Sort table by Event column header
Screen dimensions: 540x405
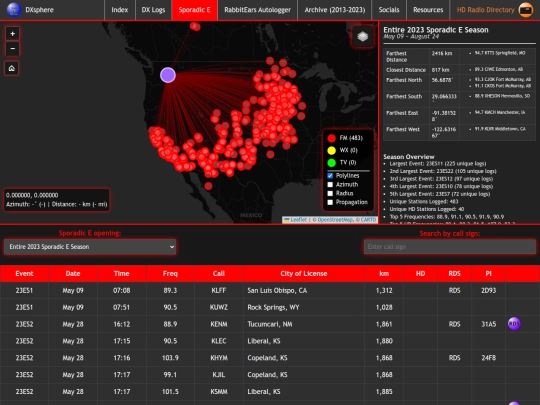[24, 274]
